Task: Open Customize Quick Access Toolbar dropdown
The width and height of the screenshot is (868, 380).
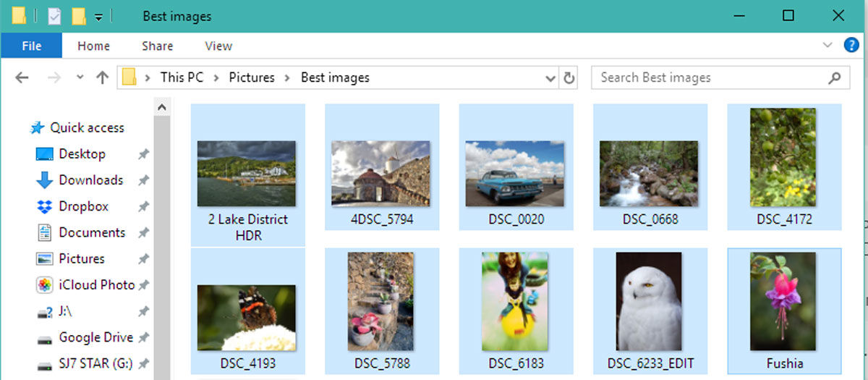Action: [x=99, y=16]
